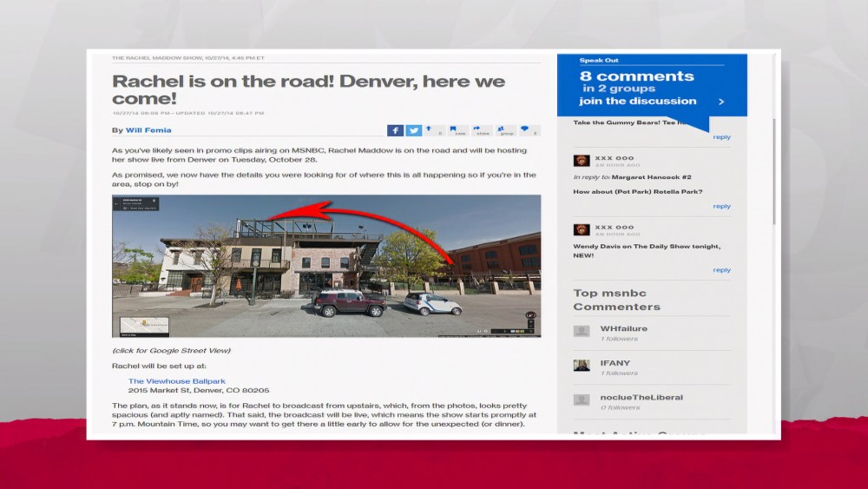Click the WHfailure commenter avatar
868x489 pixels.
tap(582, 331)
